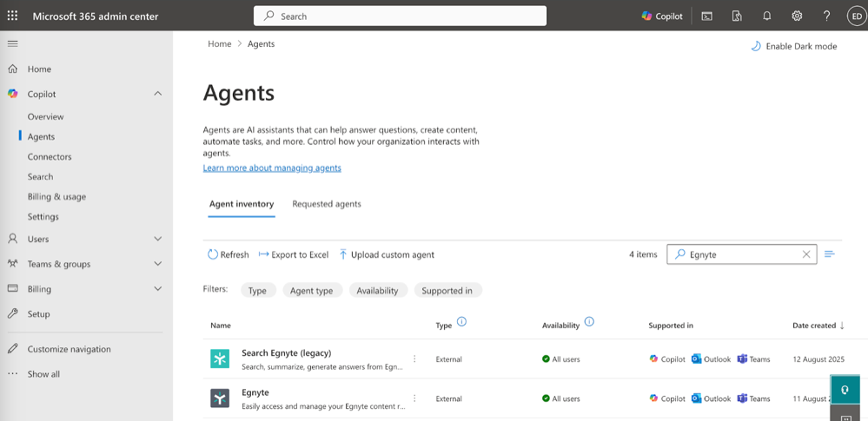Screen dimensions: 868x421
Task: Click the top Search box
Action: click(400, 16)
